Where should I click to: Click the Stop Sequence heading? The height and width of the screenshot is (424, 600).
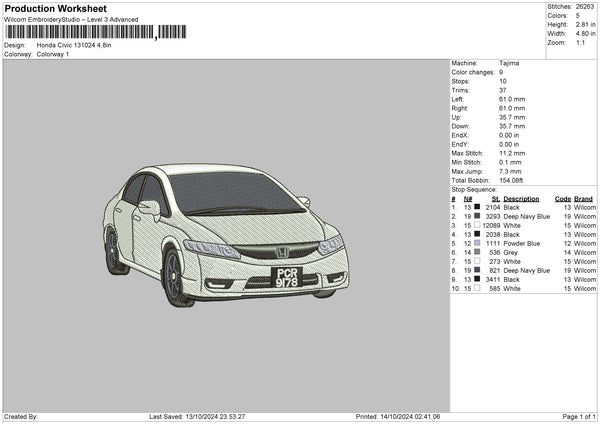[473, 188]
